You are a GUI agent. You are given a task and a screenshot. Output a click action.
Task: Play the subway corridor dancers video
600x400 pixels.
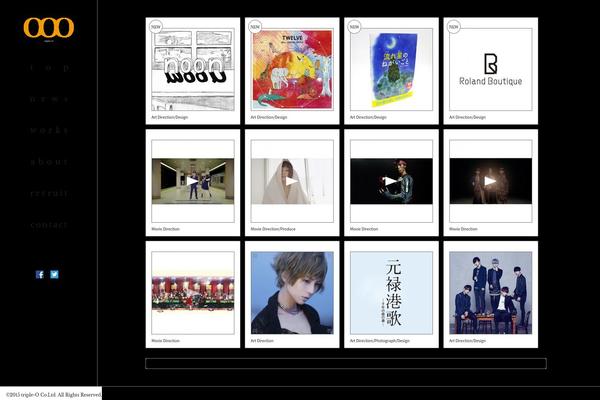click(x=193, y=181)
